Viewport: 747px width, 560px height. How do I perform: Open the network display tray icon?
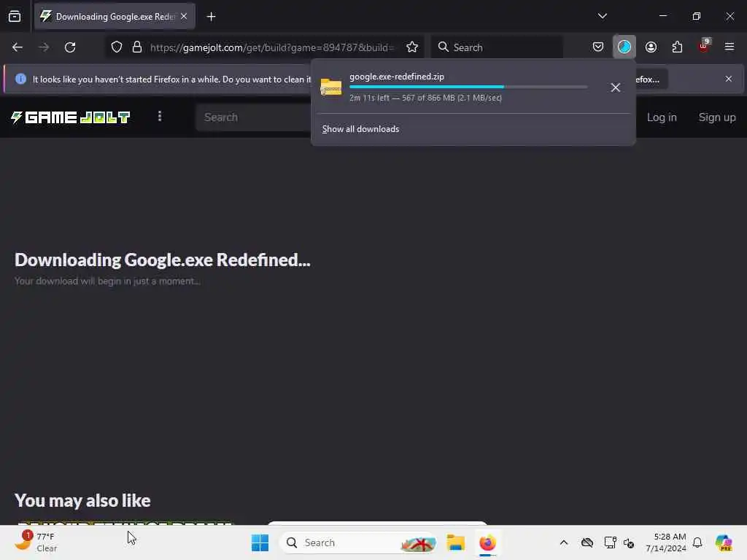(610, 542)
